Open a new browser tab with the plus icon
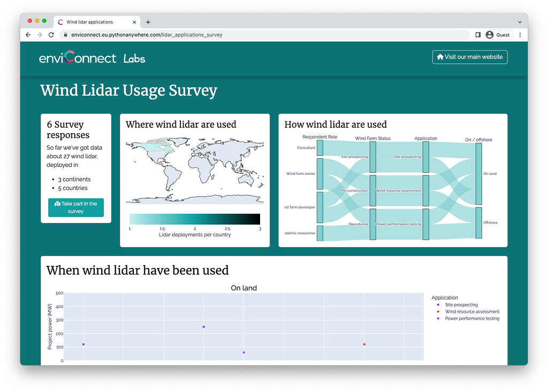Viewport: 548px width, 392px height. tap(148, 22)
